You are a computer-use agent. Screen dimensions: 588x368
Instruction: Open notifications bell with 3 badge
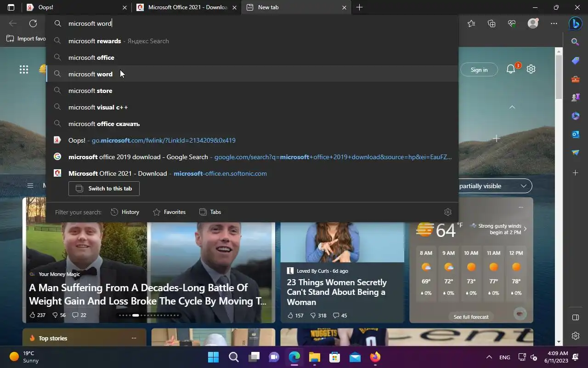[511, 69]
